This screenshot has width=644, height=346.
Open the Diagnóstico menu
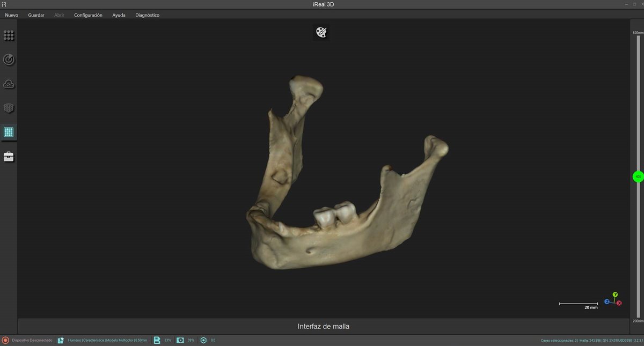147,15
